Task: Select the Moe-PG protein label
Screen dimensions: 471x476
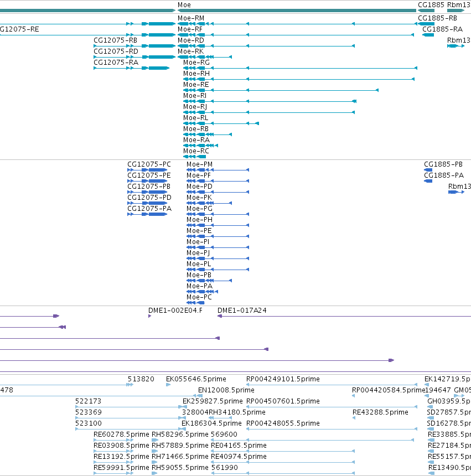Action: point(199,209)
